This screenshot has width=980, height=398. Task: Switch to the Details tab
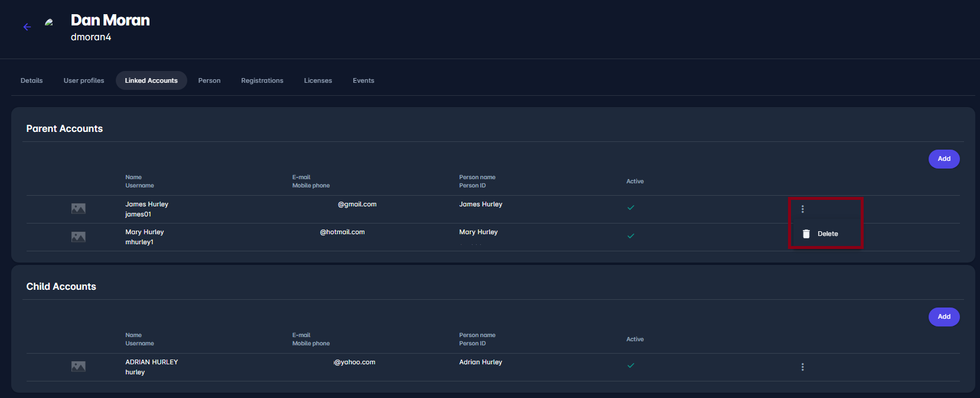pos(32,80)
